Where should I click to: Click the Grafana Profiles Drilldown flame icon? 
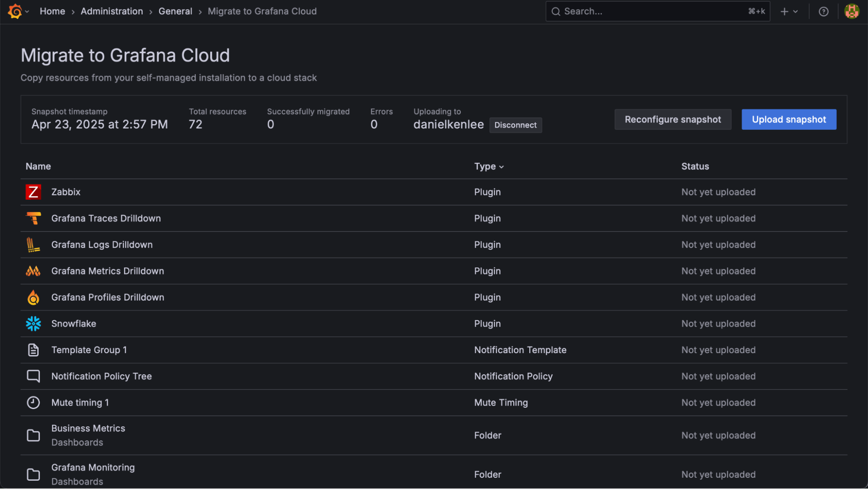[33, 297]
